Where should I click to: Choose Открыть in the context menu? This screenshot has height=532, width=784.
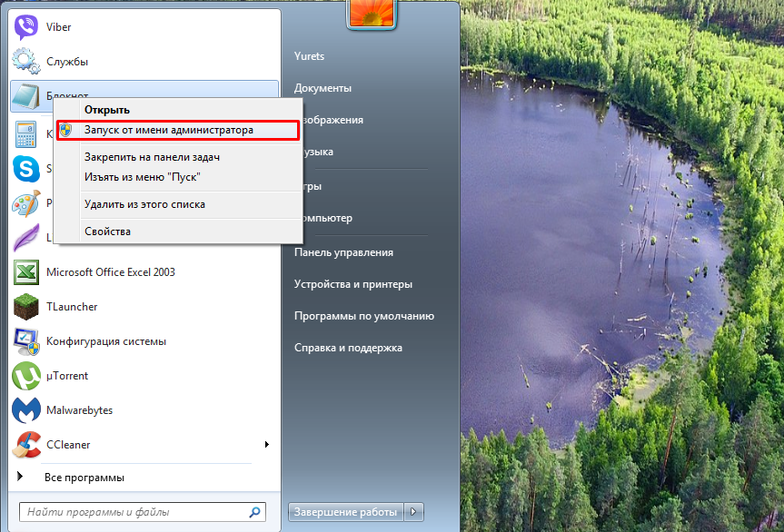point(178,110)
